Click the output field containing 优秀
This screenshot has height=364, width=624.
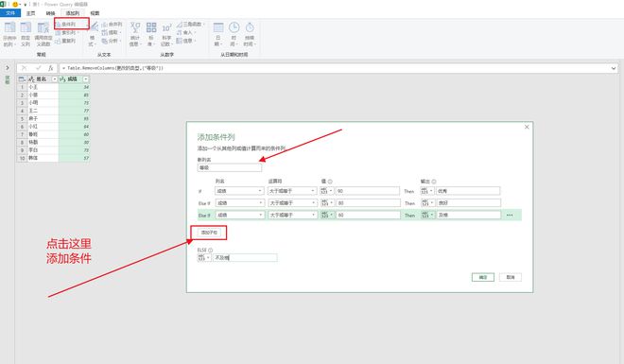468,191
